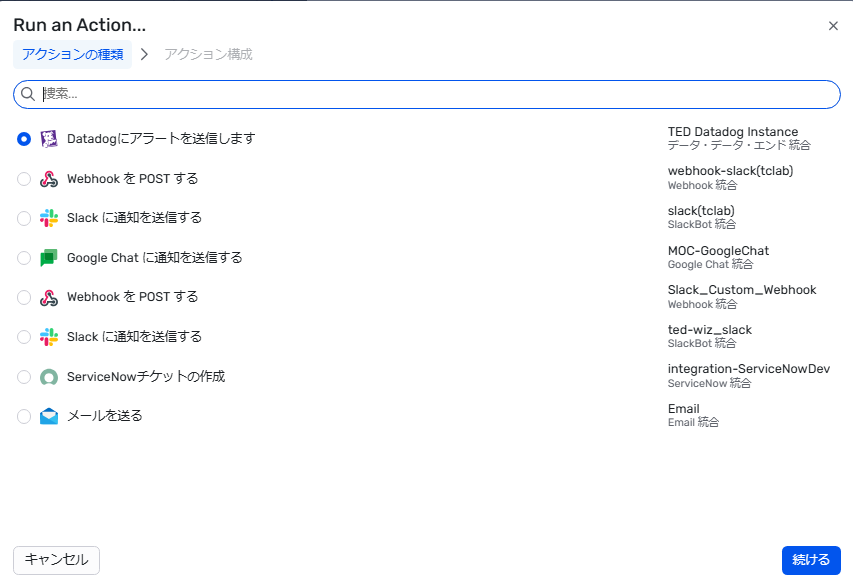Open the アクションの種類 tab
The height and width of the screenshot is (582, 853).
click(x=72, y=54)
